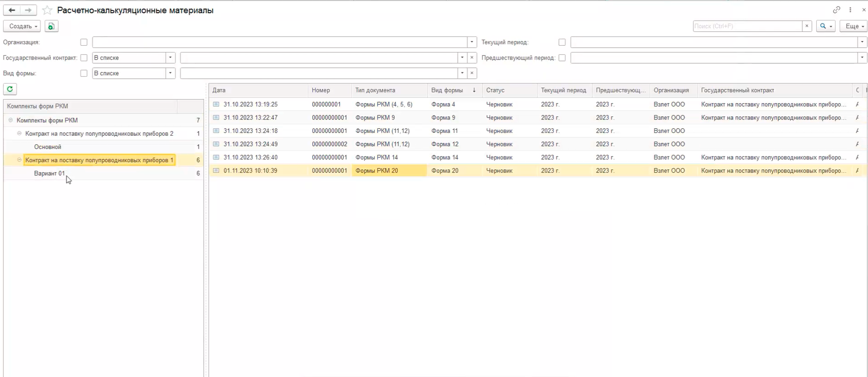This screenshot has width=868, height=377.
Task: Refresh the РКМ form sets tree
Action: [x=10, y=89]
